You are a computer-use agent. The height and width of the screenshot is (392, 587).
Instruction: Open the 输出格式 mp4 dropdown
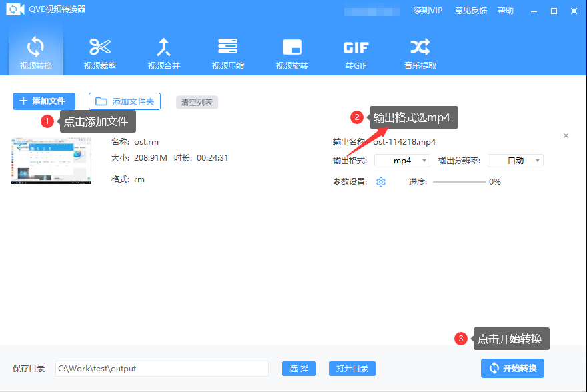coord(402,161)
